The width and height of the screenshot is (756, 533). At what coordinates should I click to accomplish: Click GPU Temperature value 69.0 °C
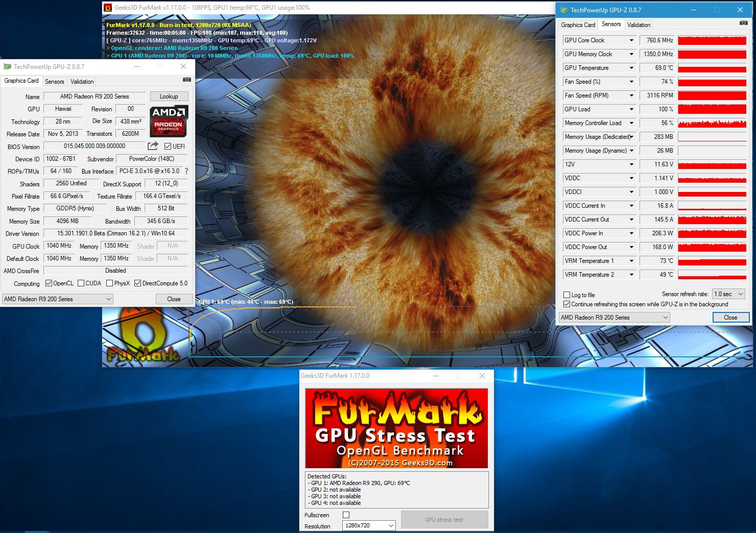click(x=657, y=68)
